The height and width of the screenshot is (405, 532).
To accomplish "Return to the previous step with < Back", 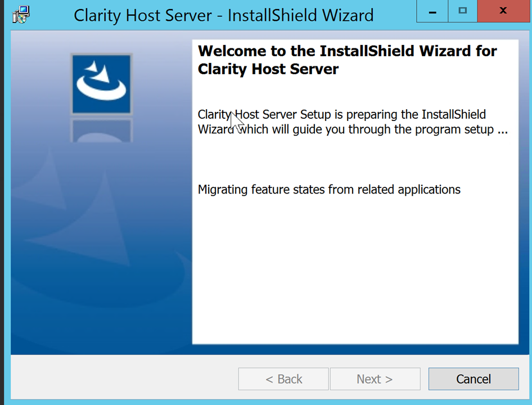I will point(283,379).
